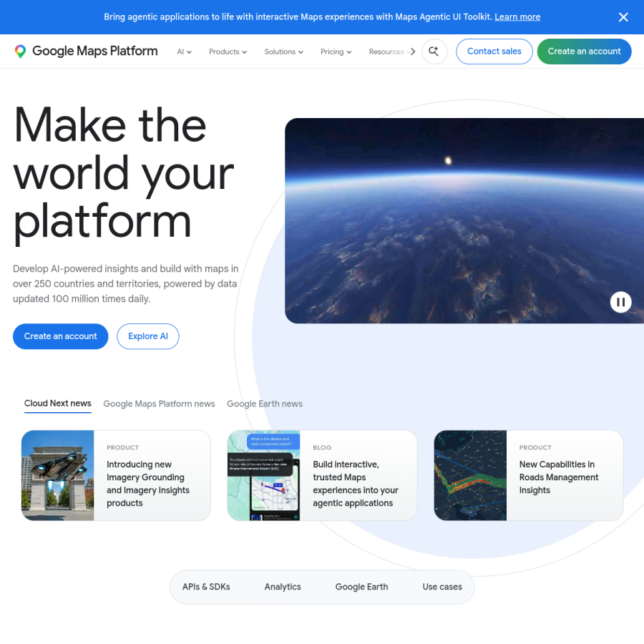Expand the Resources dropdown menu

click(389, 52)
